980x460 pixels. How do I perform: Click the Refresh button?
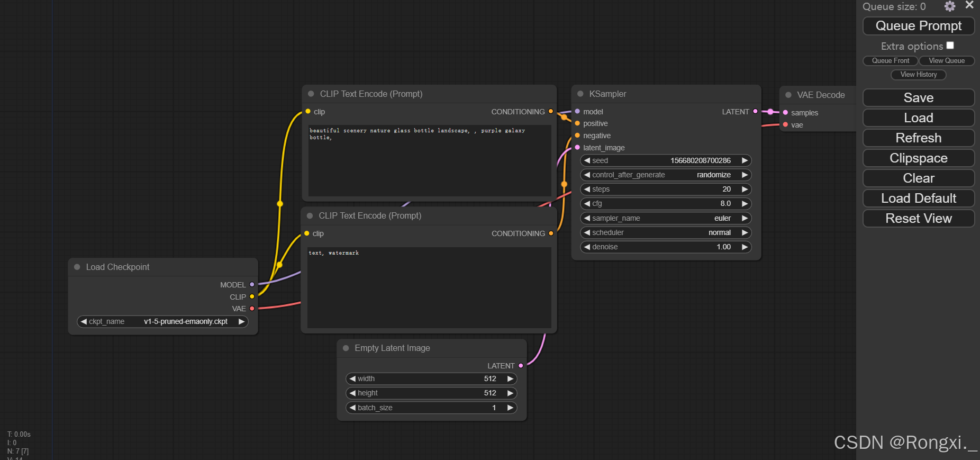919,138
